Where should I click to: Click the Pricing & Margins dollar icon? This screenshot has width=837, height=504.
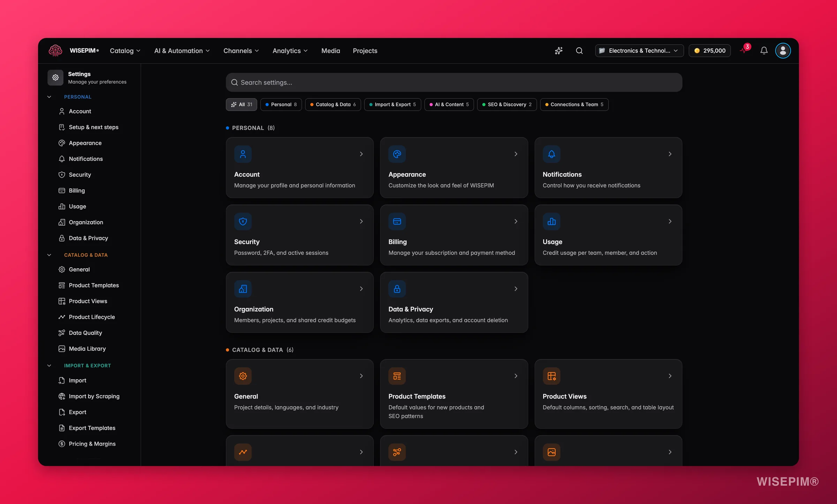pyautogui.click(x=62, y=443)
